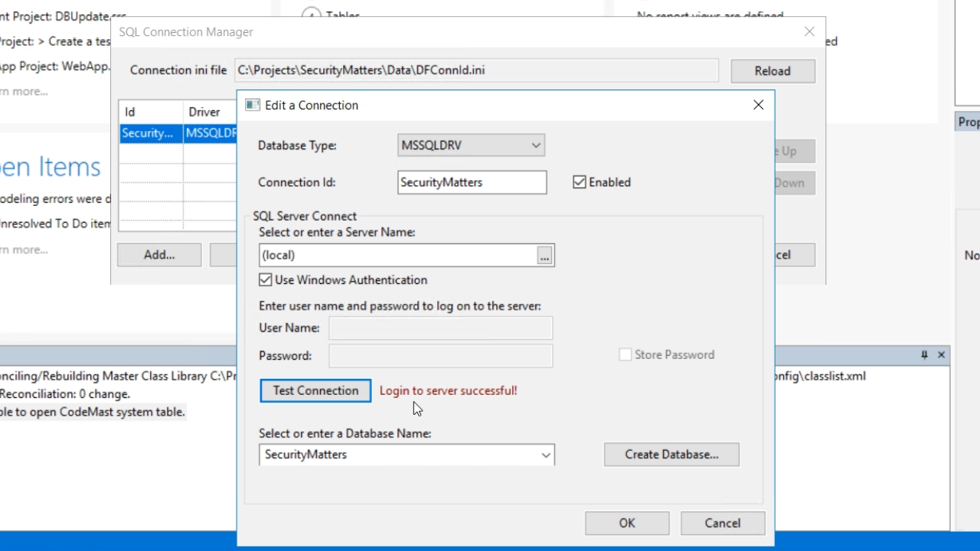Open the Database Type dropdown
This screenshot has width=980, height=551.
[x=535, y=145]
